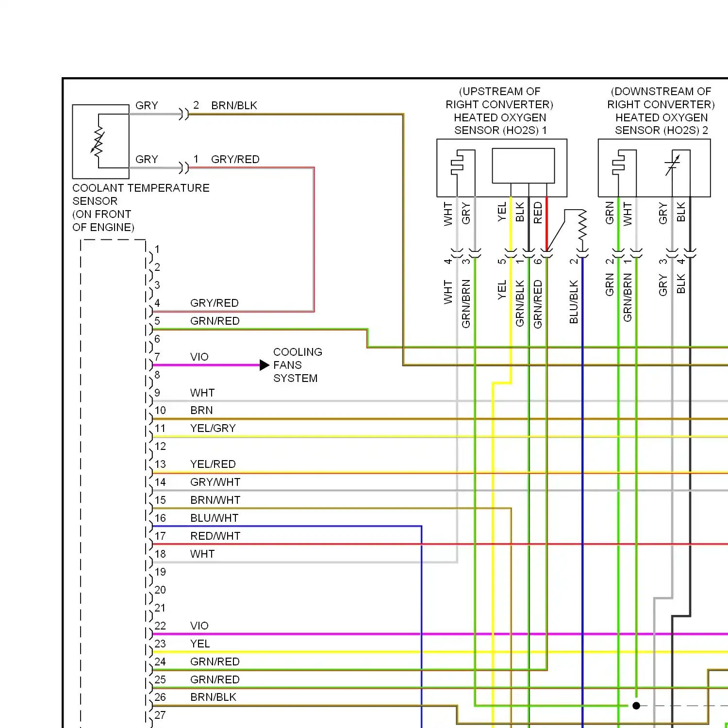Click the variable resistor symbol inside HO2S 2
The image size is (728, 728).
(672, 165)
